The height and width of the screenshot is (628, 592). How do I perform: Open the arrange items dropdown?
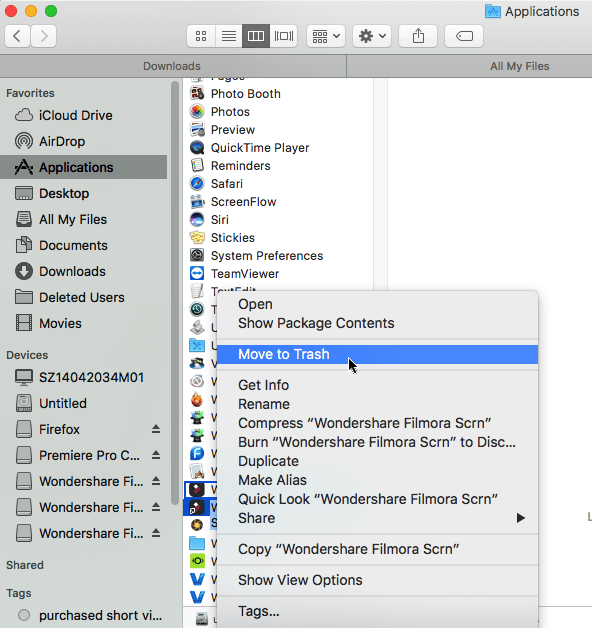click(x=326, y=36)
